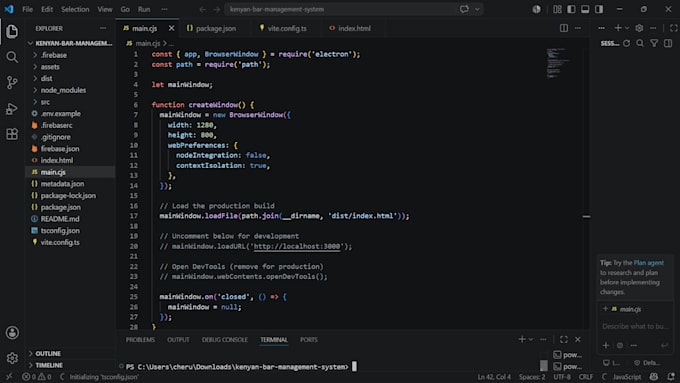Create a new terminal with plus icon
The width and height of the screenshot is (680, 383).
tap(522, 339)
